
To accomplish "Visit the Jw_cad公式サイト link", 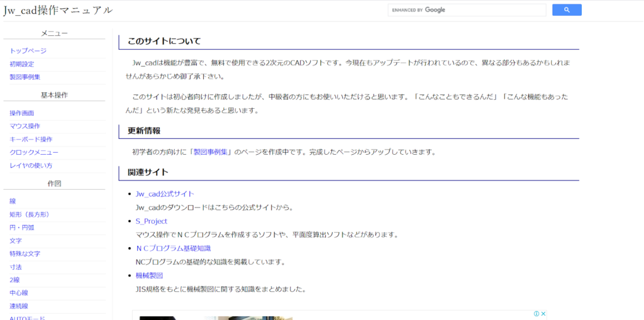I will [165, 194].
